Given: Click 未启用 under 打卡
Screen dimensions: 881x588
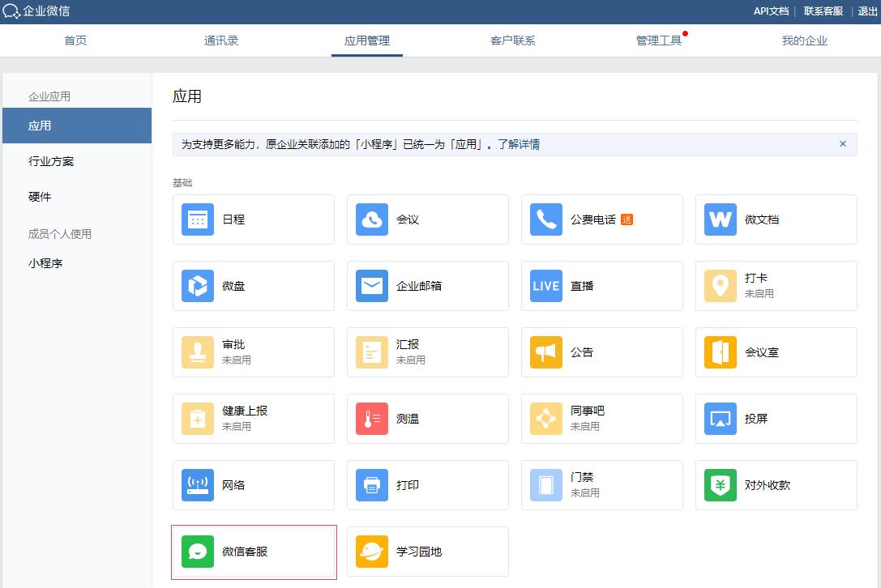Looking at the screenshot, I should tap(759, 294).
